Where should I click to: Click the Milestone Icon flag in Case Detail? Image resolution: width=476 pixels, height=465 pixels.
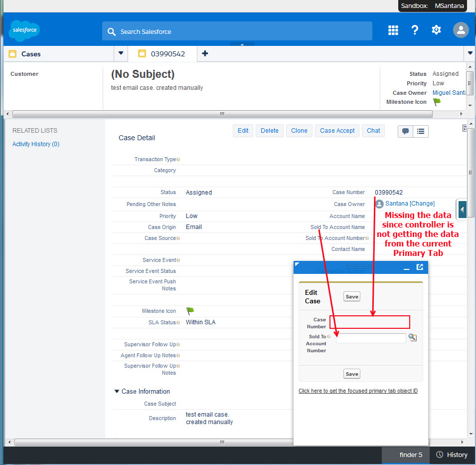click(190, 311)
